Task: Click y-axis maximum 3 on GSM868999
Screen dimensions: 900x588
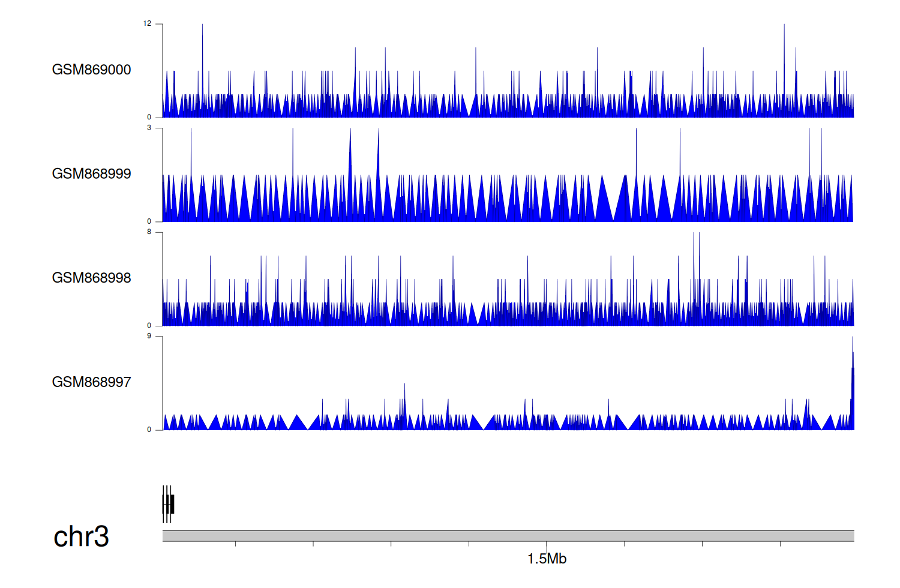Action: 149,128
